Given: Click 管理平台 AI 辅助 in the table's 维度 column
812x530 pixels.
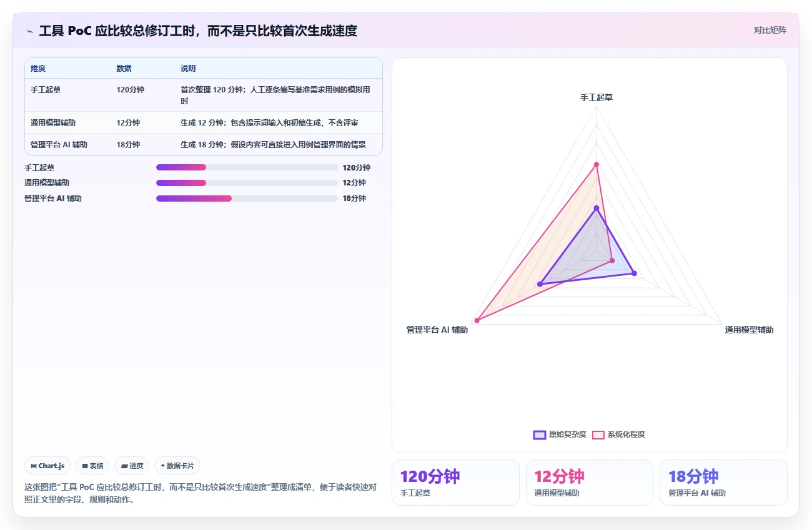Looking at the screenshot, I should click(x=59, y=145).
